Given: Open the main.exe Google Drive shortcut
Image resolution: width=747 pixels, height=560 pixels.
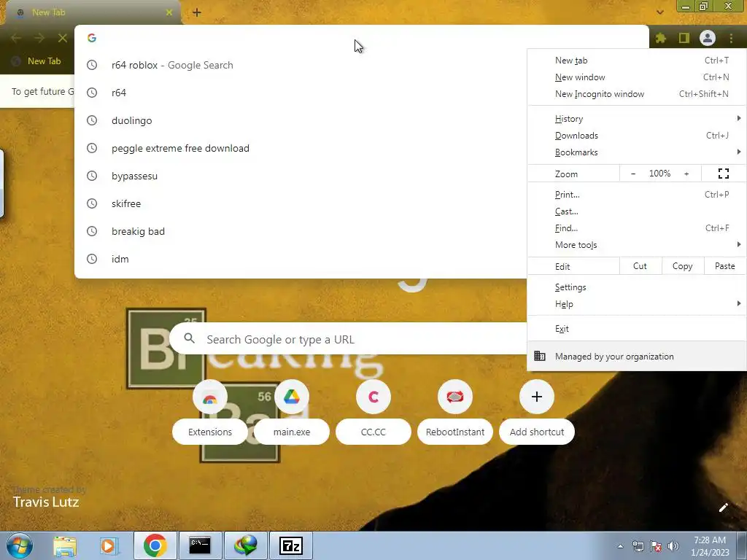Looking at the screenshot, I should [x=292, y=412].
